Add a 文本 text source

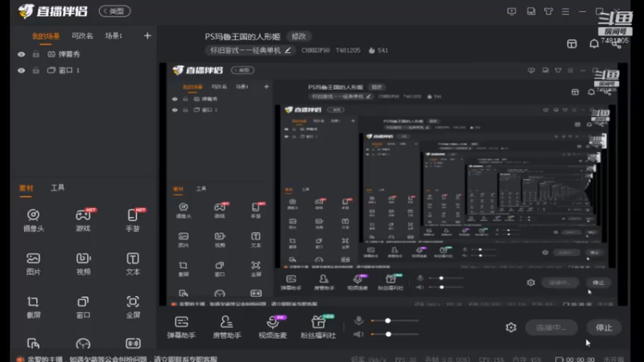133,264
